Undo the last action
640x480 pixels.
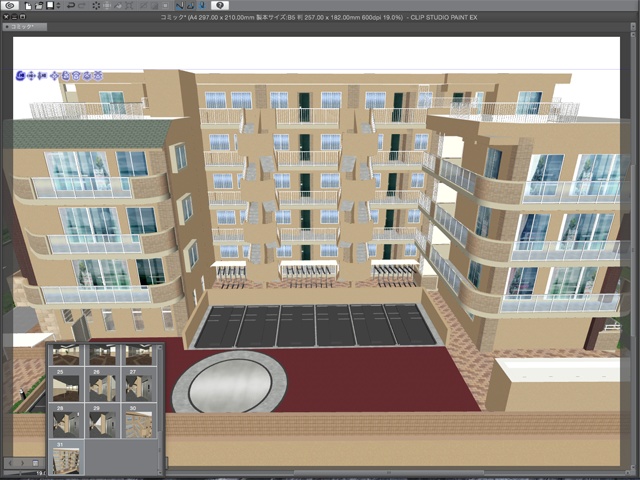pyautogui.click(x=71, y=6)
